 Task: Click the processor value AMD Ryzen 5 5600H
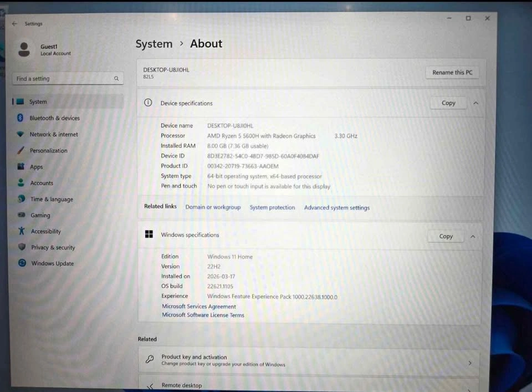click(261, 136)
